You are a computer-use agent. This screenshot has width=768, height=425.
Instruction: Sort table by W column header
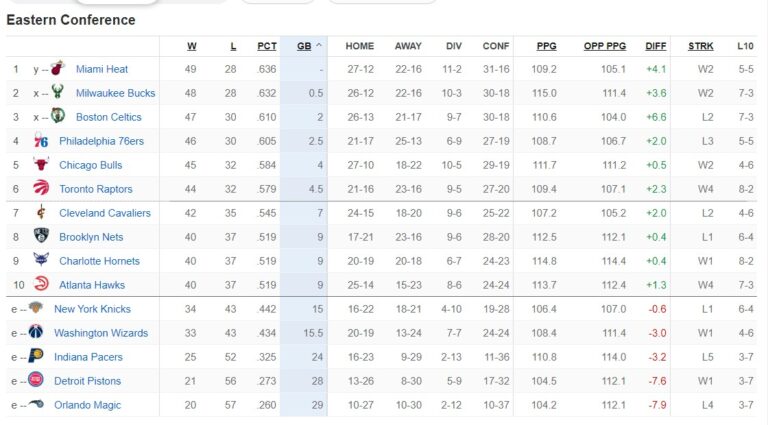tap(192, 46)
